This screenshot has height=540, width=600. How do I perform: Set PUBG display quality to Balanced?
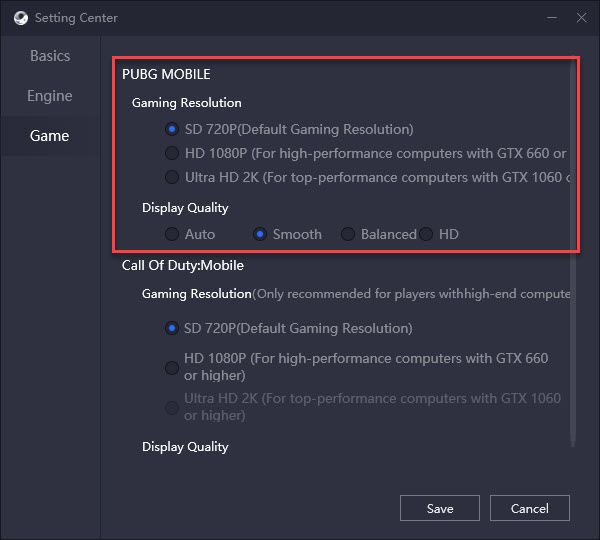348,234
